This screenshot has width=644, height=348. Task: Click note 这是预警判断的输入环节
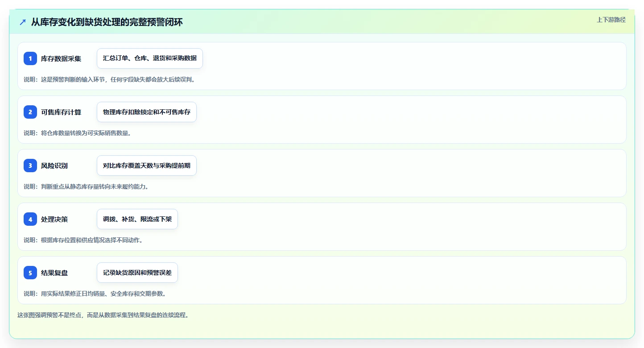pos(74,79)
